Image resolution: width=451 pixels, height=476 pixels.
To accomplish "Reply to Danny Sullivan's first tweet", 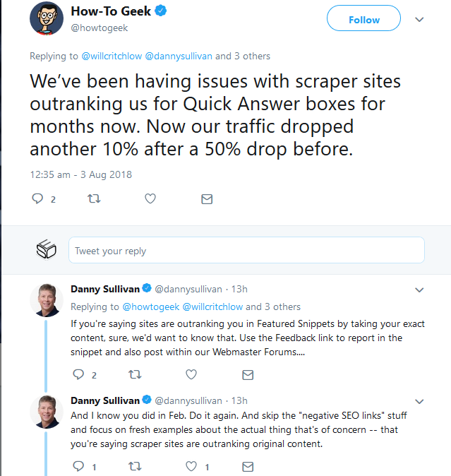I will pyautogui.click(x=79, y=374).
